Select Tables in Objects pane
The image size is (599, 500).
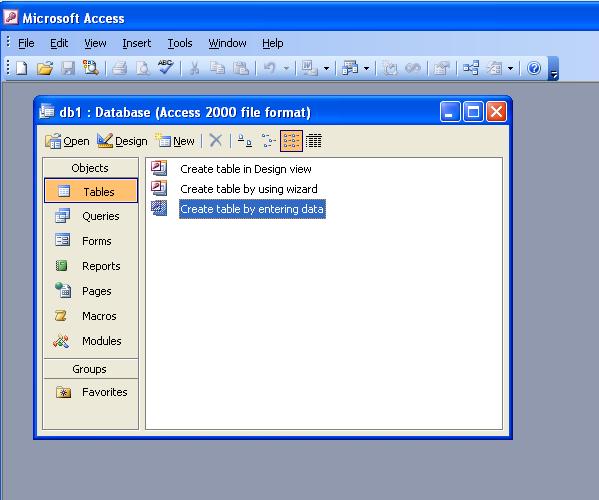(x=91, y=191)
